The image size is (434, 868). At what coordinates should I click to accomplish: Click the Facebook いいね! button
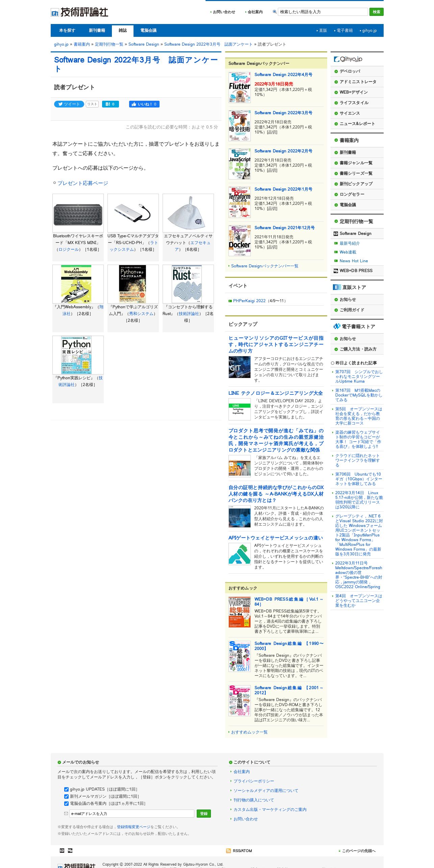tap(144, 104)
